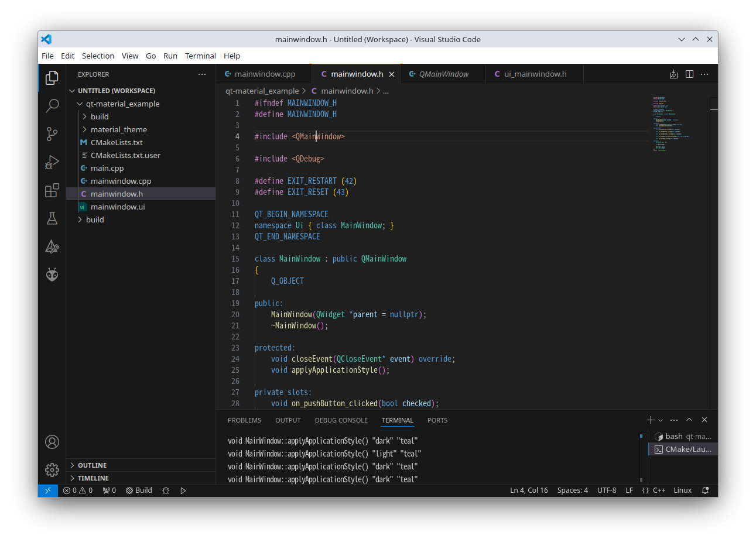Image resolution: width=756 pixels, height=542 pixels.
Task: Click the remote window indicator in status bar
Action: tap(48, 490)
